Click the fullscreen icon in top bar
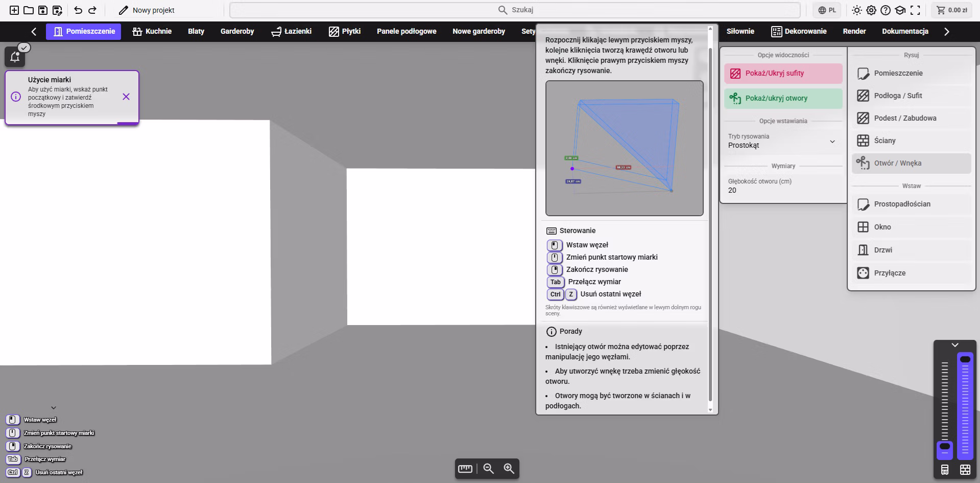Screen dimensions: 980x483 click(915, 10)
